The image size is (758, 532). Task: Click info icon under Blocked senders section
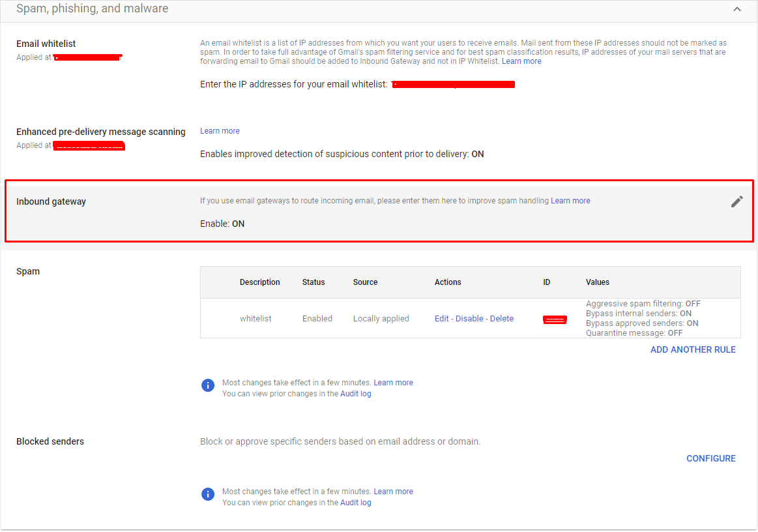tap(208, 494)
